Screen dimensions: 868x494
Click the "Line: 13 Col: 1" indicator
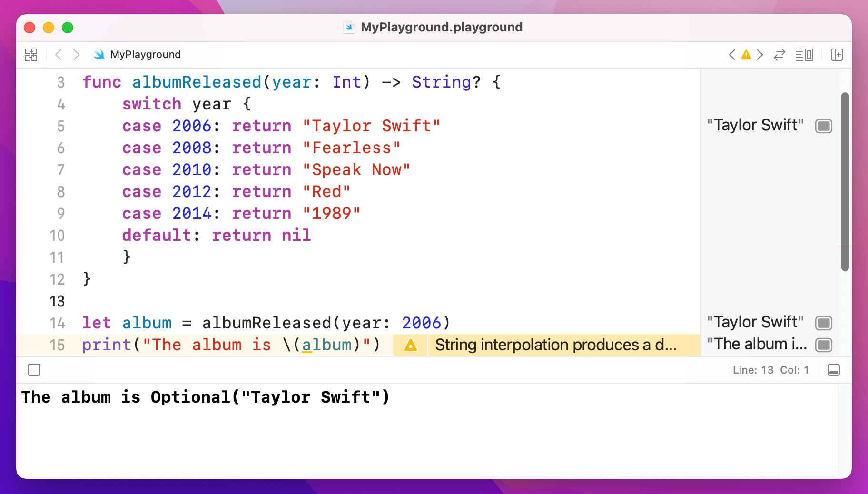click(x=769, y=370)
